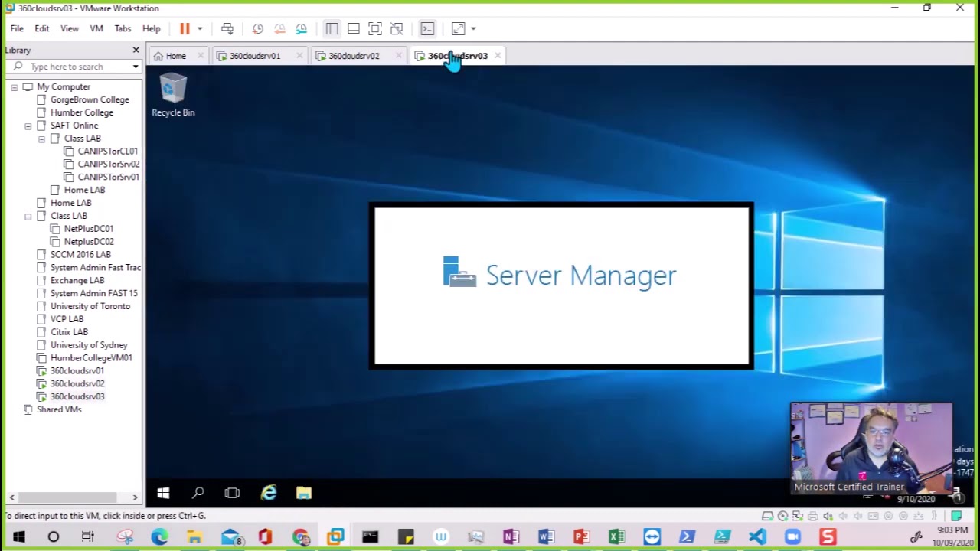Image resolution: width=980 pixels, height=551 pixels.
Task: Toggle the thumbnail bar view
Action: [353, 28]
